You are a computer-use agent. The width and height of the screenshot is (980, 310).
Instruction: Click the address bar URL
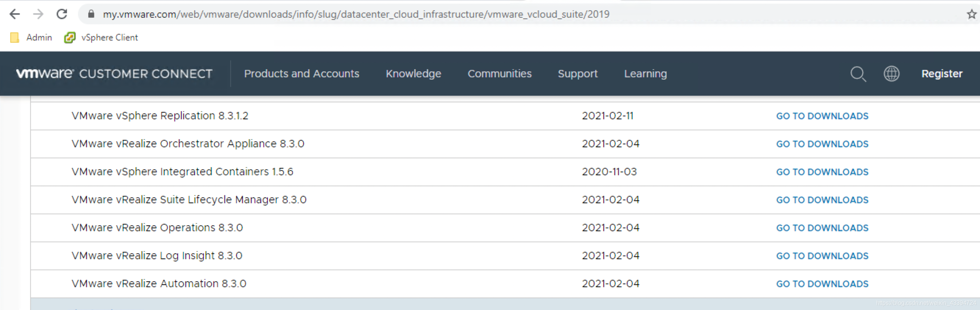pyautogui.click(x=356, y=14)
